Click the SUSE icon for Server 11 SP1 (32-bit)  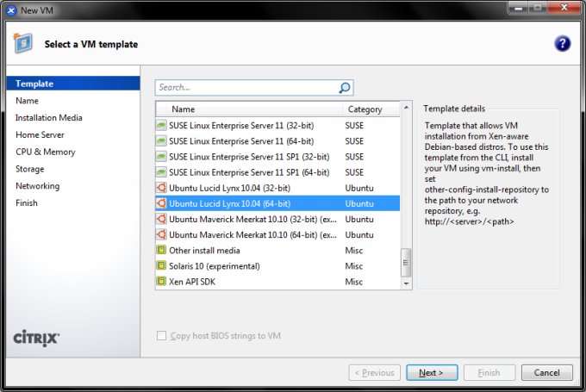161,157
